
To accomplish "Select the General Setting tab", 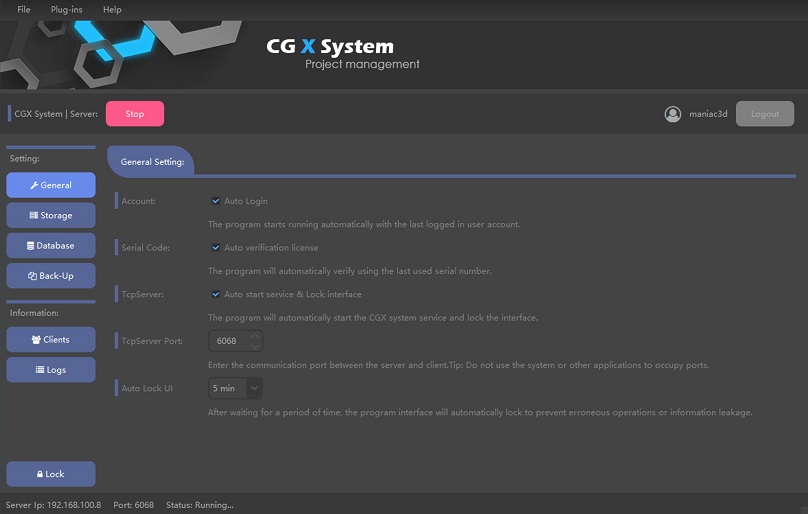I will 151,161.
